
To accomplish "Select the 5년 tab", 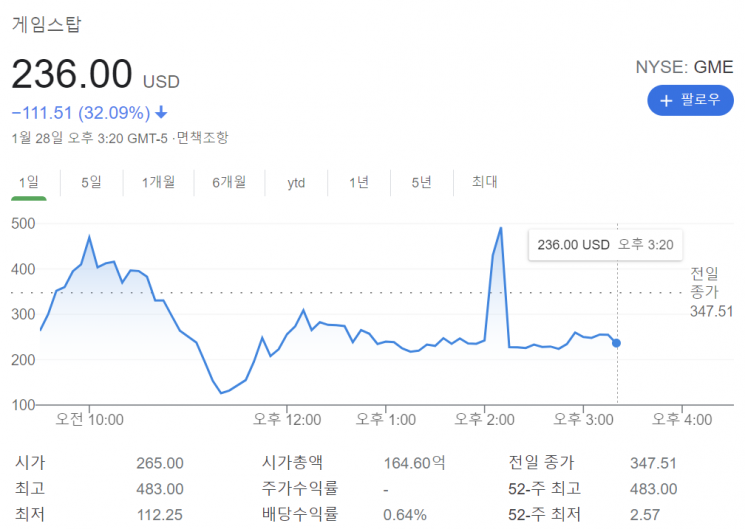I will (421, 182).
